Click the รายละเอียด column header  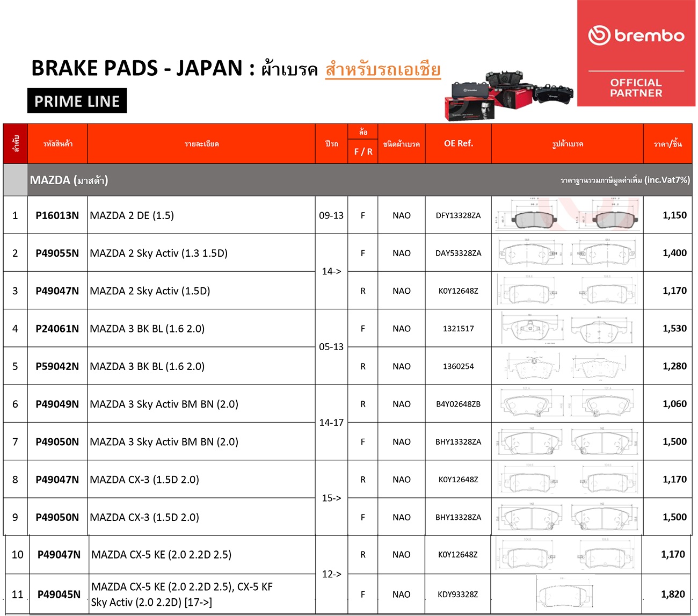click(201, 144)
